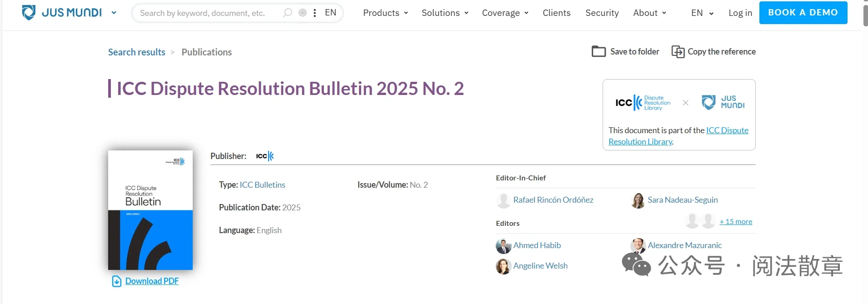Select the EN search language label
The image size is (868, 304).
[330, 13]
